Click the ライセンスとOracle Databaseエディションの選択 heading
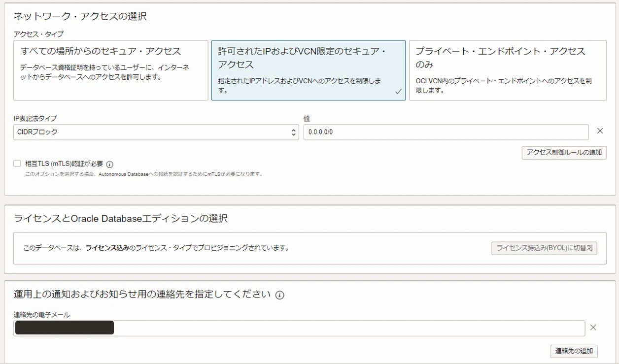The image size is (619, 364). (x=121, y=218)
